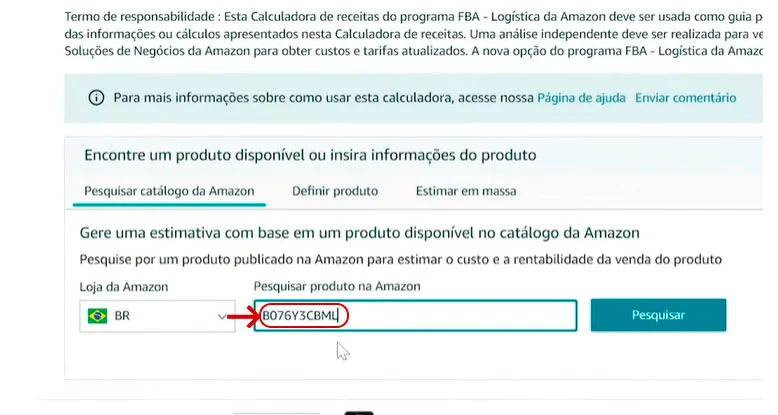
Task: Open the Loja da Amazon BR dropdown
Action: 157,316
